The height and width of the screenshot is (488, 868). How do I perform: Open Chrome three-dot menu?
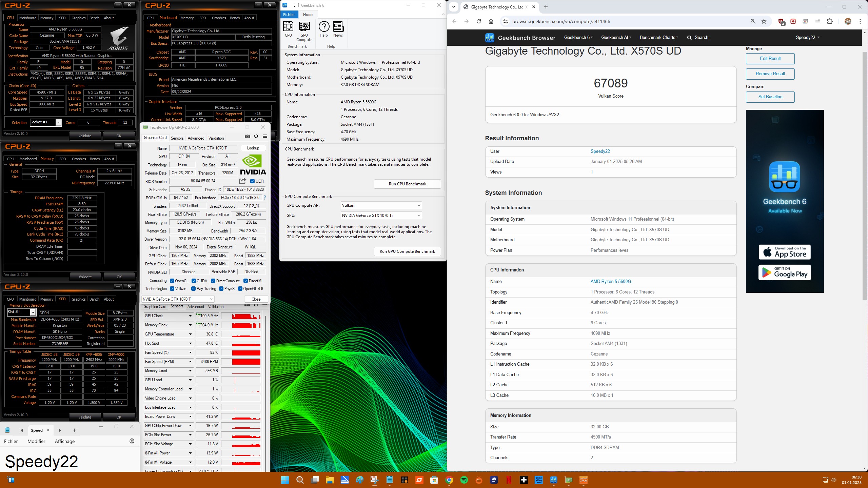pos(860,21)
